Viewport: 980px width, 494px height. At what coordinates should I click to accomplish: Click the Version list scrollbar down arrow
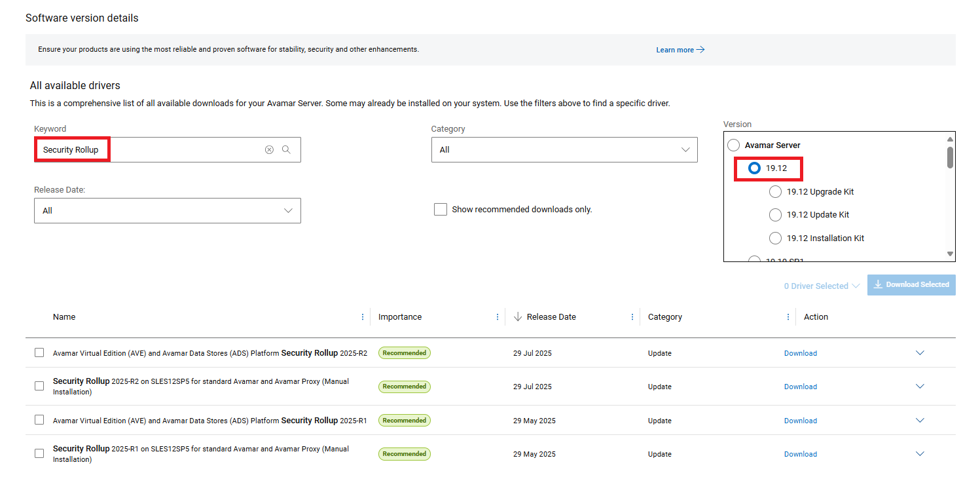(x=950, y=254)
